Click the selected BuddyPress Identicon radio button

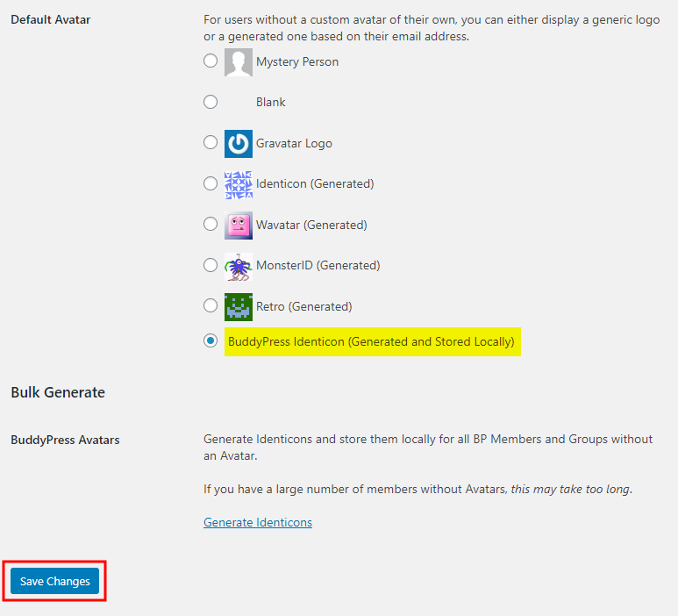(x=211, y=341)
